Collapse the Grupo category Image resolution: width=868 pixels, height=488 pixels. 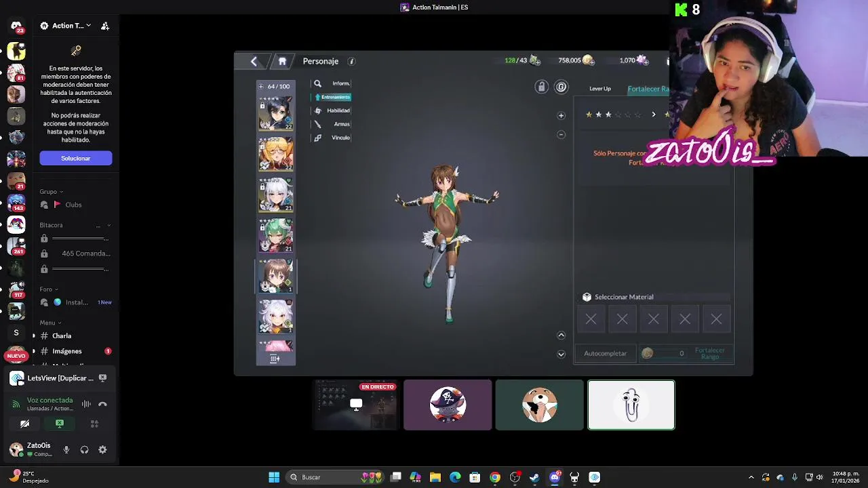click(51, 192)
